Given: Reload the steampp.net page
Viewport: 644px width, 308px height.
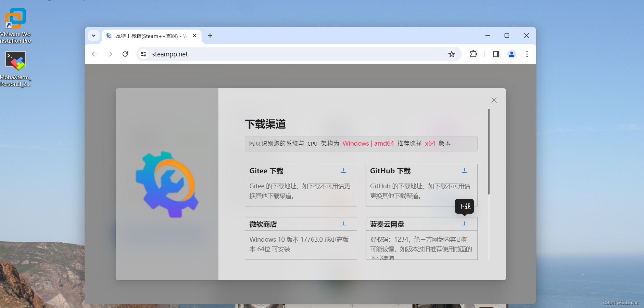Looking at the screenshot, I should click(x=125, y=54).
